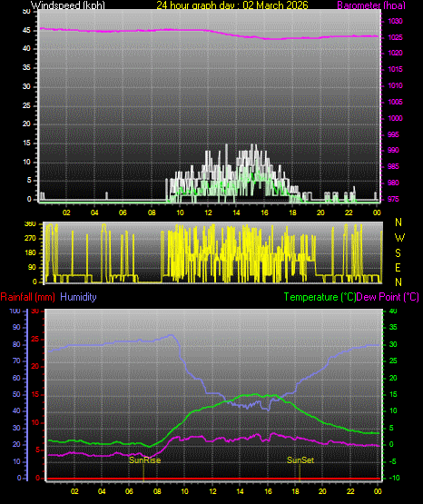The image size is (423, 504).
Task: Click the 90 wind direction axis value
Action: click(x=32, y=268)
